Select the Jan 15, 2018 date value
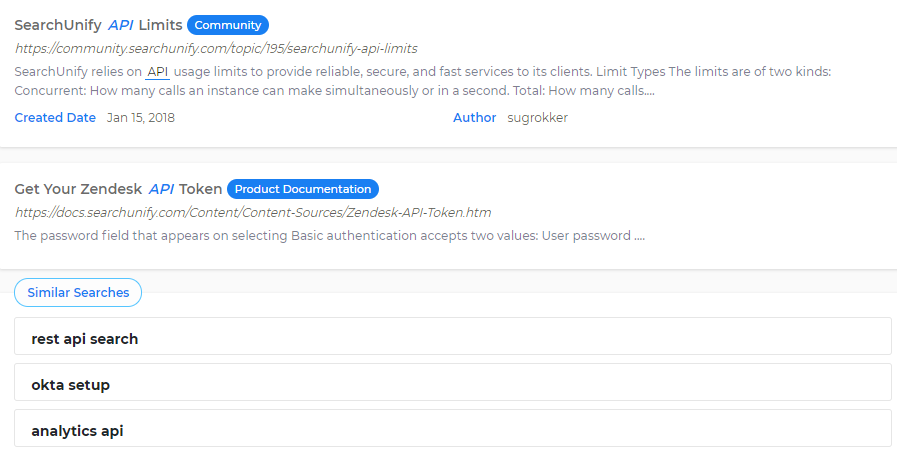The height and width of the screenshot is (455, 897). point(141,118)
